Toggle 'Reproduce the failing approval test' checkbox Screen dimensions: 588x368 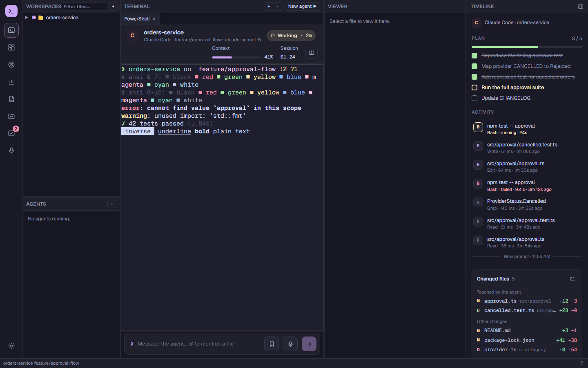tap(474, 56)
